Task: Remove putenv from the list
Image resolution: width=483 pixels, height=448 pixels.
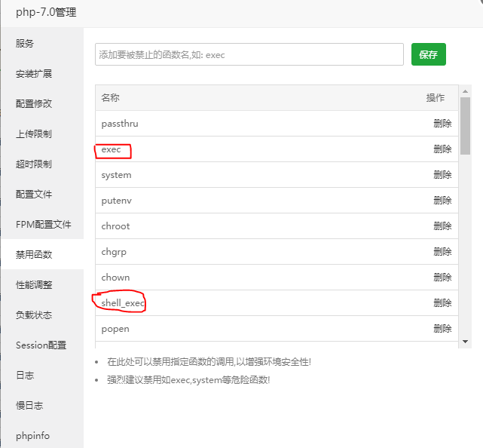Action: (442, 201)
